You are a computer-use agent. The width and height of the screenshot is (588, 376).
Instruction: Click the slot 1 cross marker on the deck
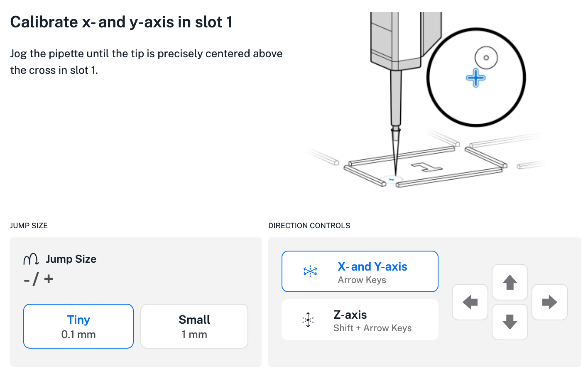click(392, 178)
